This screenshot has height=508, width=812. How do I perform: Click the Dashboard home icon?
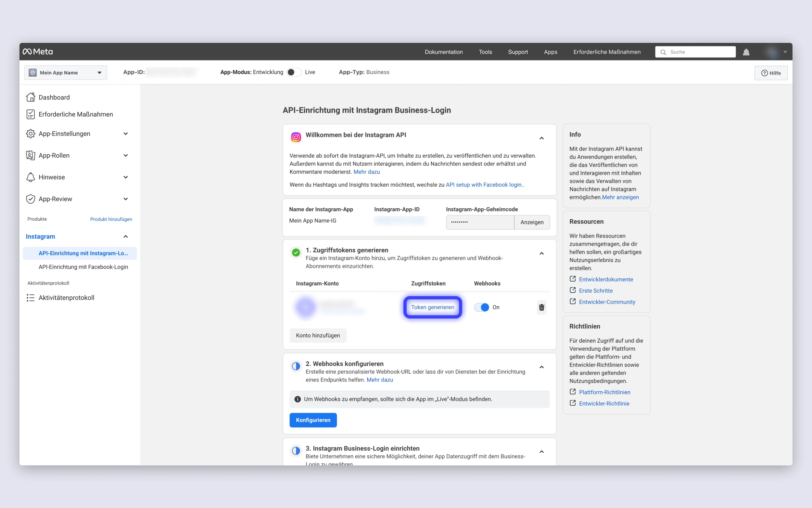[31, 97]
